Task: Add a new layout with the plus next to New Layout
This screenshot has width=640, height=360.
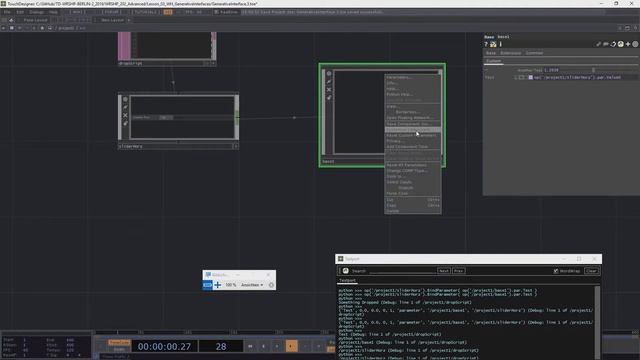Action: click(x=129, y=20)
